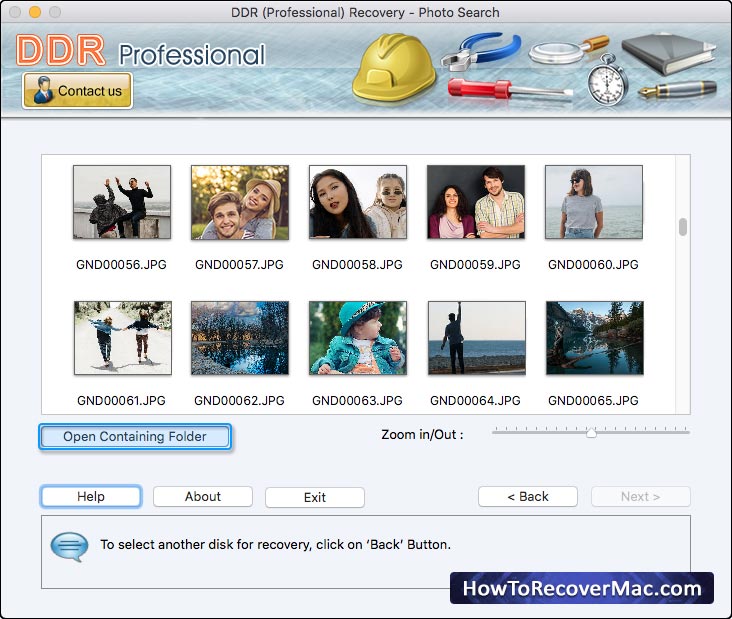Adjust the Zoom in/Out slider
The width and height of the screenshot is (732, 619).
591,433
